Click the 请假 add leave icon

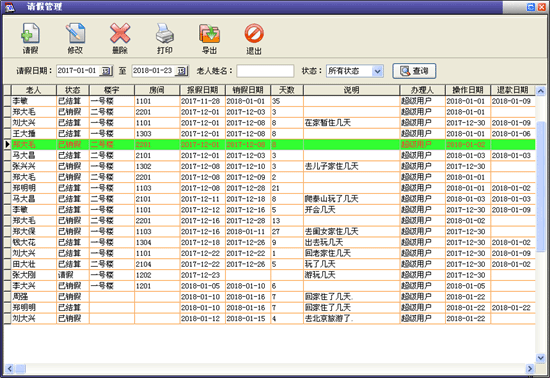click(30, 34)
